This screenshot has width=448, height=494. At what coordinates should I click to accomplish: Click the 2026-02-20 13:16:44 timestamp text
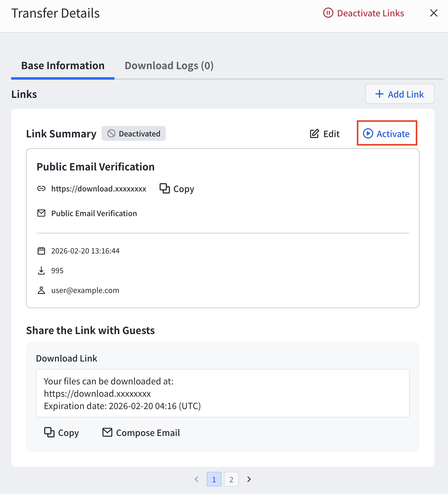(x=85, y=251)
